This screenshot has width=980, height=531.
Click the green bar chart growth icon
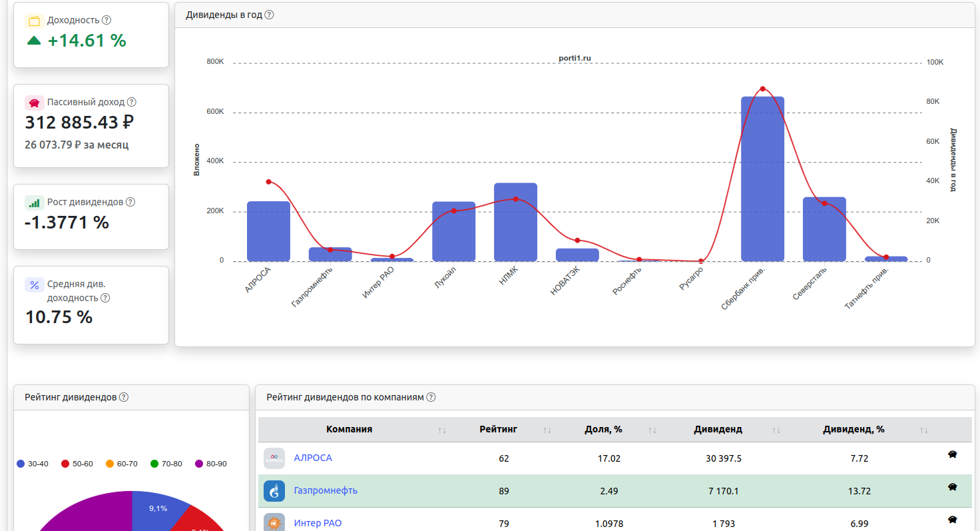click(x=35, y=203)
